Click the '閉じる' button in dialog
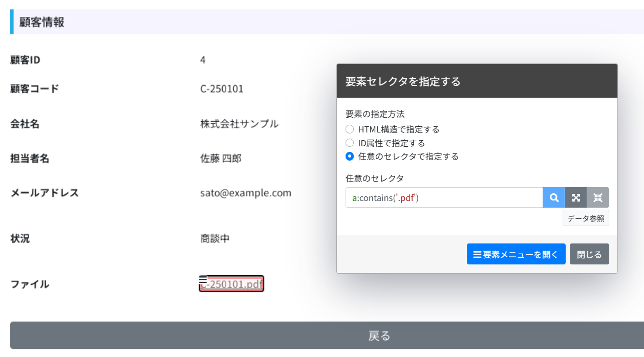Image resolution: width=644 pixels, height=357 pixels. point(589,254)
